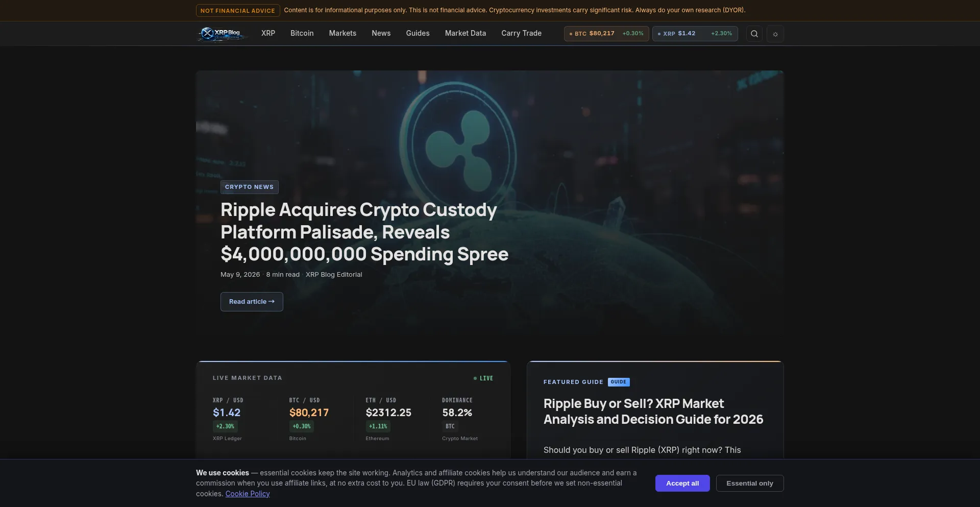
Task: Click the XRP $1.42 header ticker
Action: tap(695, 34)
